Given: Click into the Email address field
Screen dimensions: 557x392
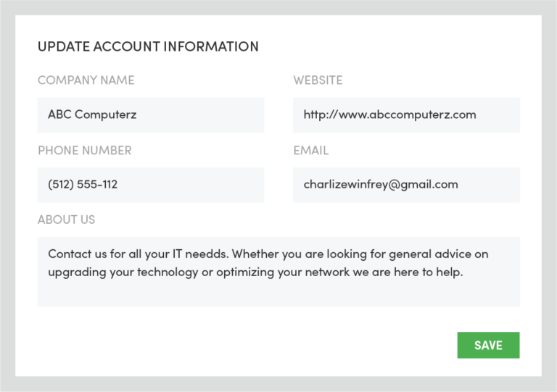Looking at the screenshot, I should [406, 185].
